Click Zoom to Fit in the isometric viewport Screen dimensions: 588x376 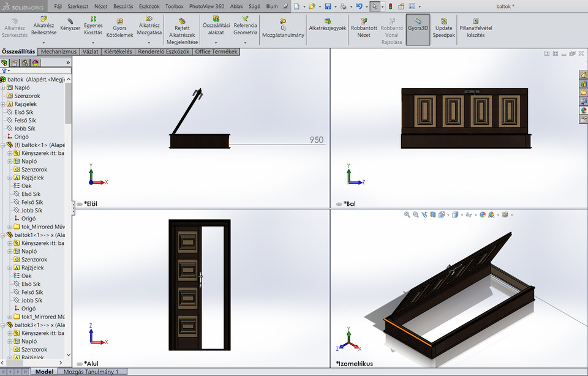pos(406,215)
